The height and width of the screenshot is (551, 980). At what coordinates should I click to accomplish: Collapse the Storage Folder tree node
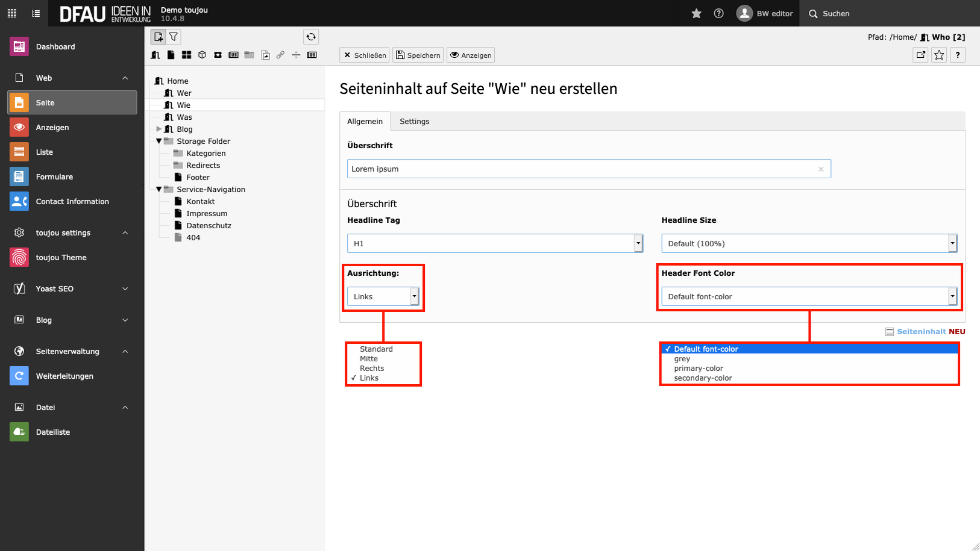tap(159, 141)
